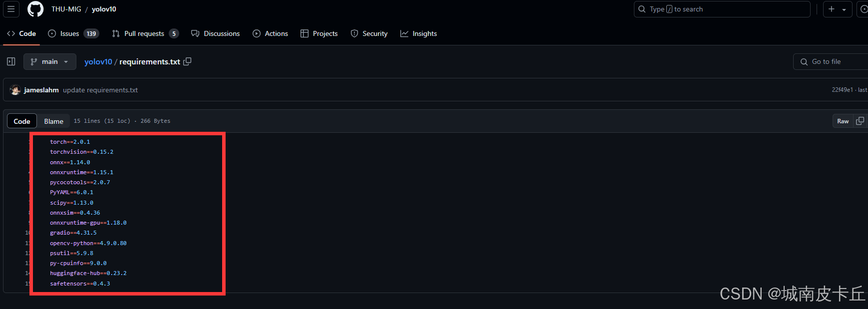The image size is (868, 309).
Task: Click line scipy==1.13.0
Action: point(71,203)
